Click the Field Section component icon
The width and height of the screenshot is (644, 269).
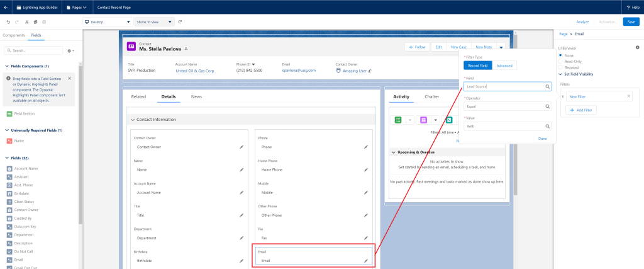click(9, 113)
